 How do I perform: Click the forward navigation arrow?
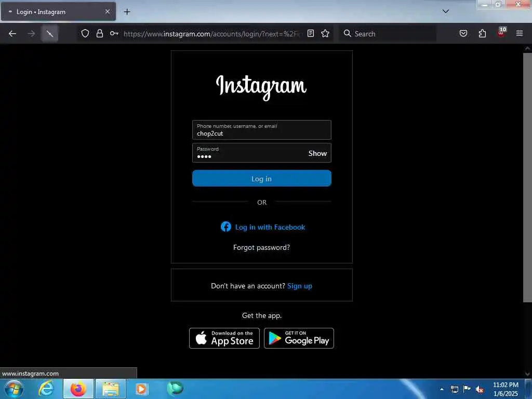(x=31, y=34)
